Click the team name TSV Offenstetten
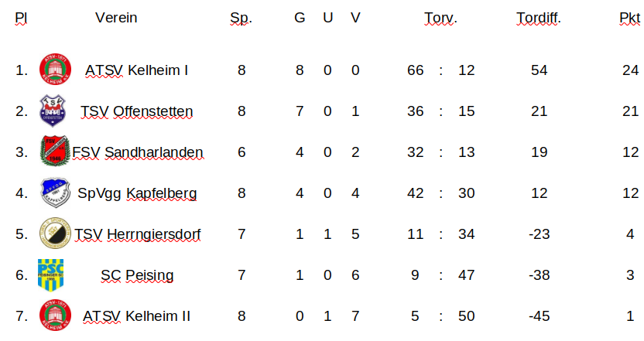Viewport: 644px width, 341px height. (x=137, y=111)
